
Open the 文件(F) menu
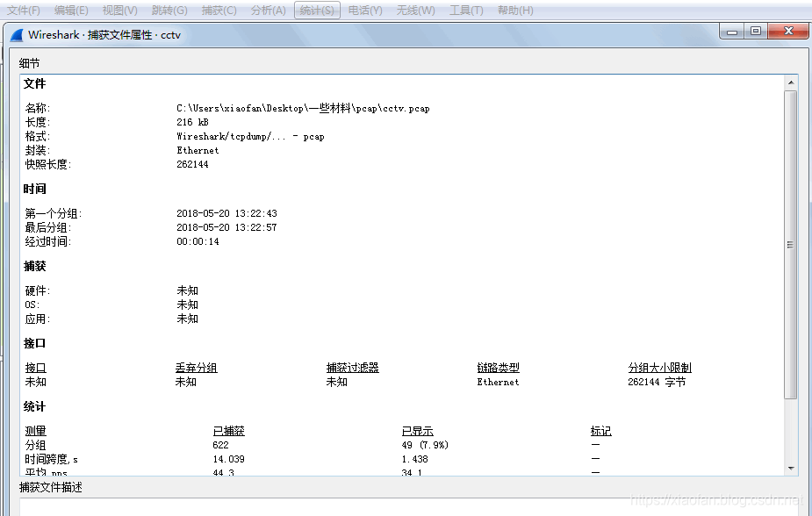point(24,11)
